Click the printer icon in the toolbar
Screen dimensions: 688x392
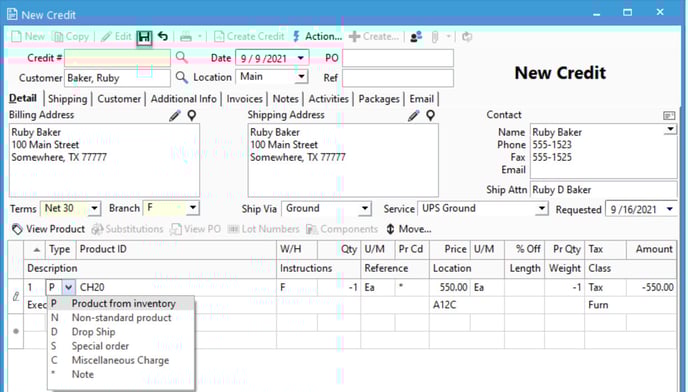coord(186,37)
